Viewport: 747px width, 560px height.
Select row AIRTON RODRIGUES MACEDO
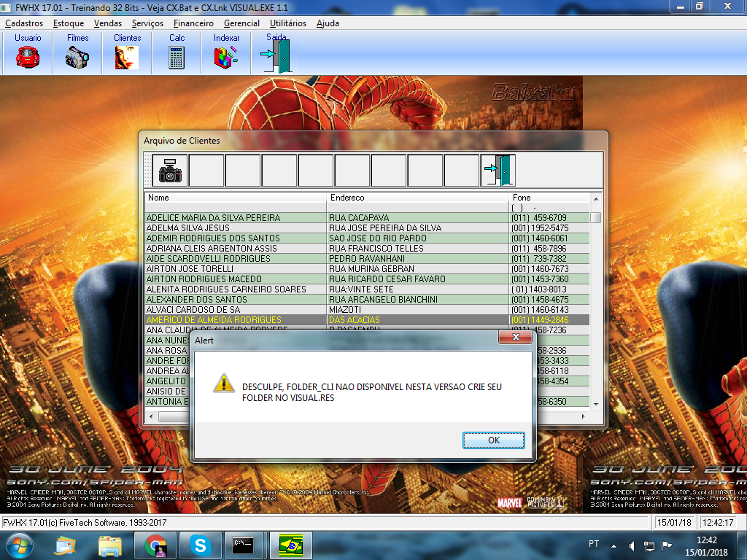[x=367, y=279]
